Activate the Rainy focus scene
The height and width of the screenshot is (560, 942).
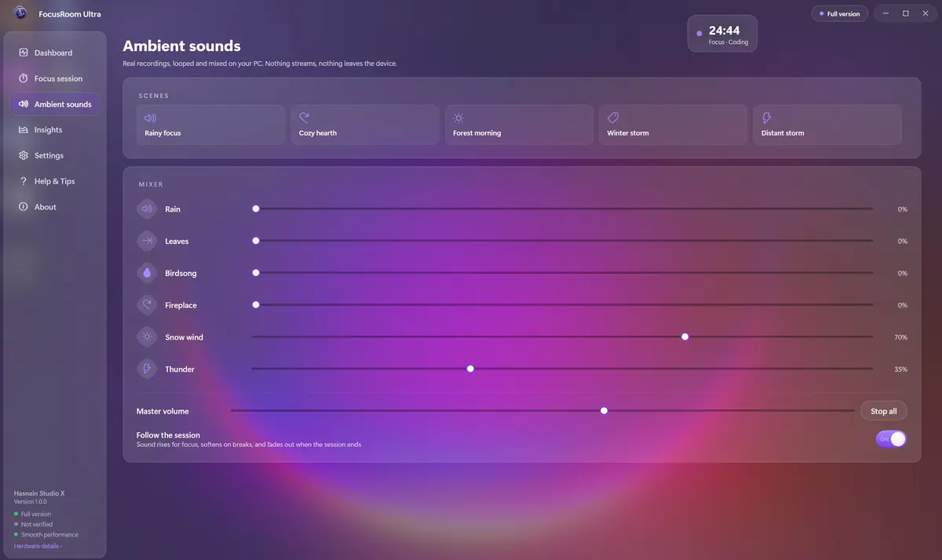(x=211, y=125)
